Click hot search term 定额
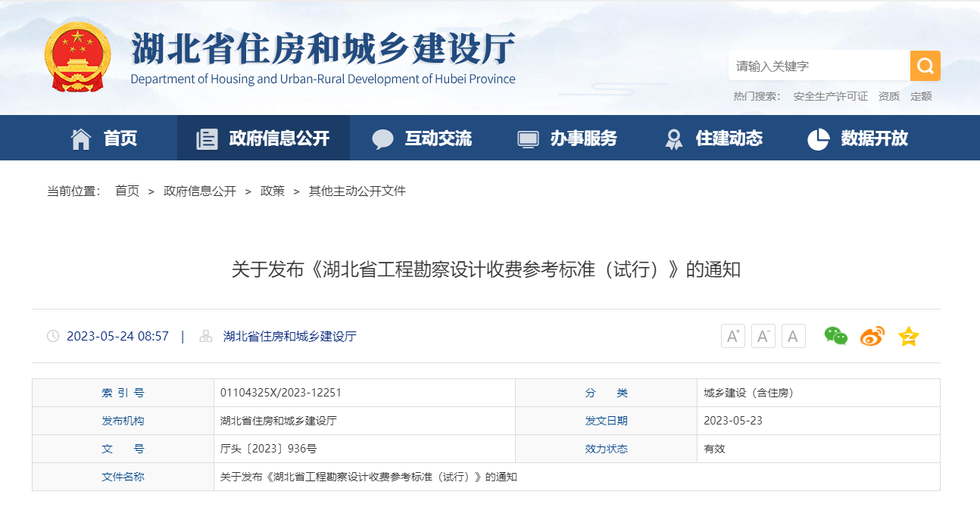Viewport: 980px width, 510px height. click(x=921, y=96)
